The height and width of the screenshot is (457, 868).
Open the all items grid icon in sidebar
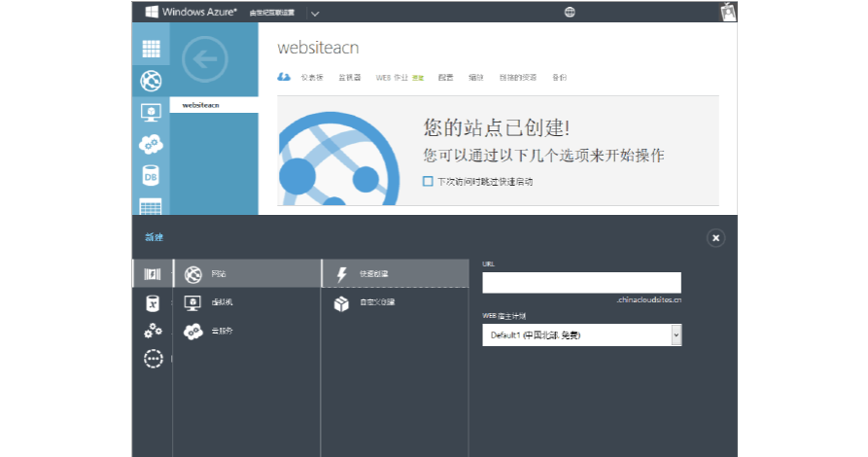(x=151, y=50)
